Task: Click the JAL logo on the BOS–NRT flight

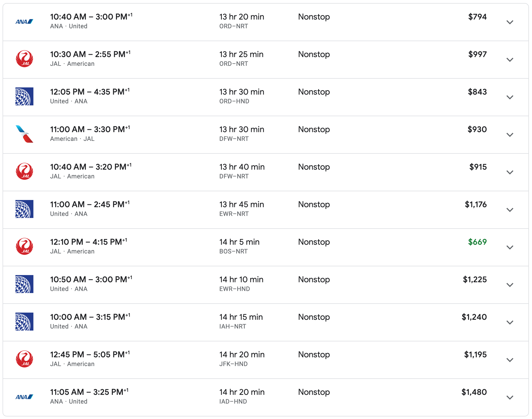Action: (x=24, y=247)
